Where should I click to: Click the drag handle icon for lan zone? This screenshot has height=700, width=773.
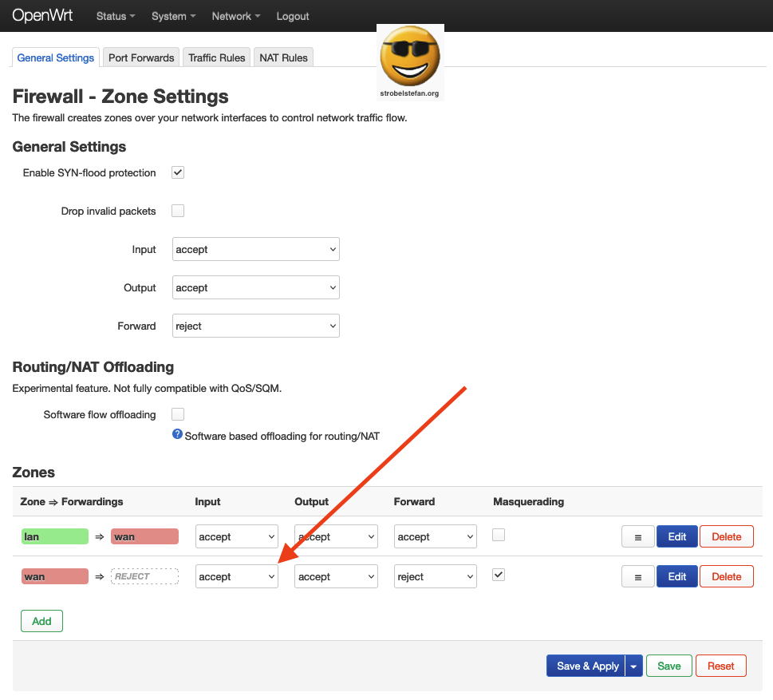click(x=637, y=537)
